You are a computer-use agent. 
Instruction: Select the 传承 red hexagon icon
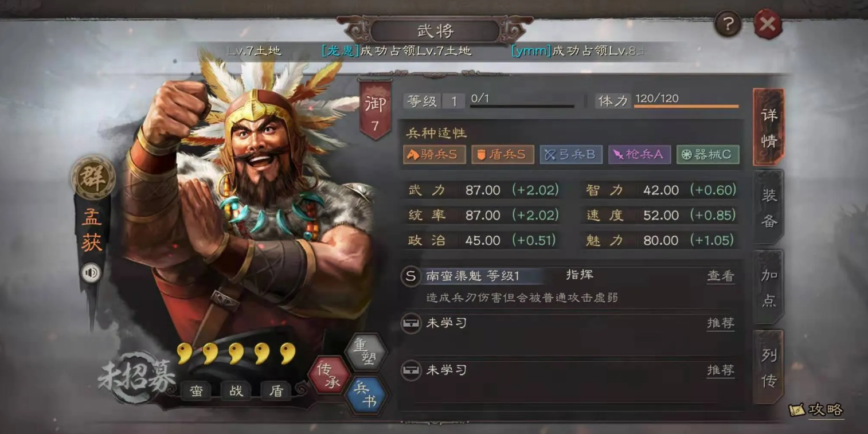point(329,376)
